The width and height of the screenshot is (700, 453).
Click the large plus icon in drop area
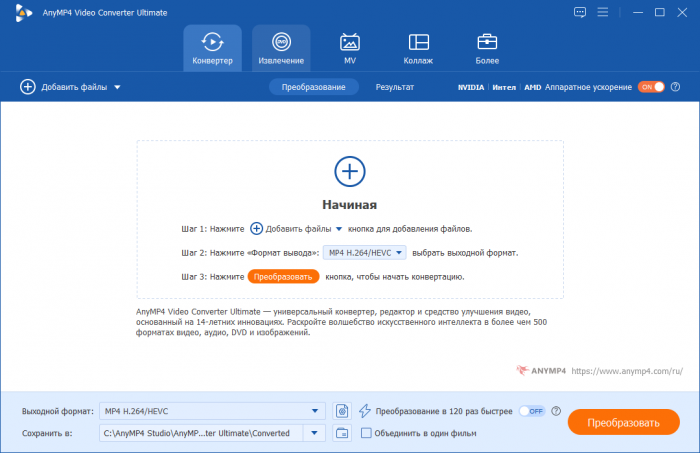coord(349,172)
